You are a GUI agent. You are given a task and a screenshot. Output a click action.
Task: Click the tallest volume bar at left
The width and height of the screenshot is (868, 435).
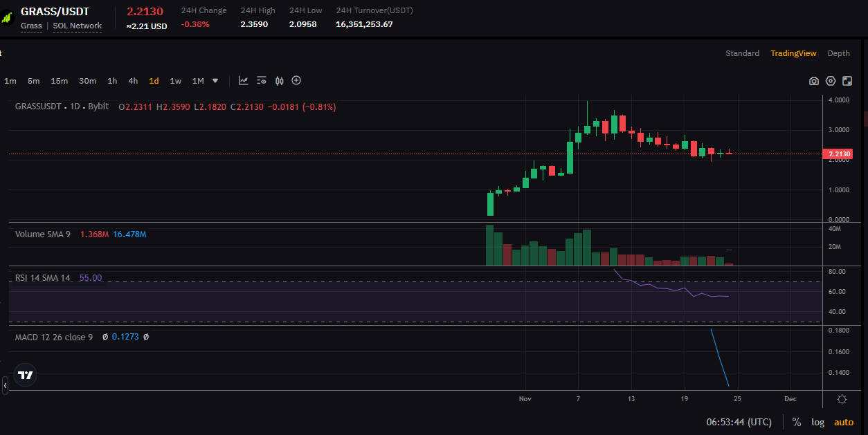pos(490,245)
